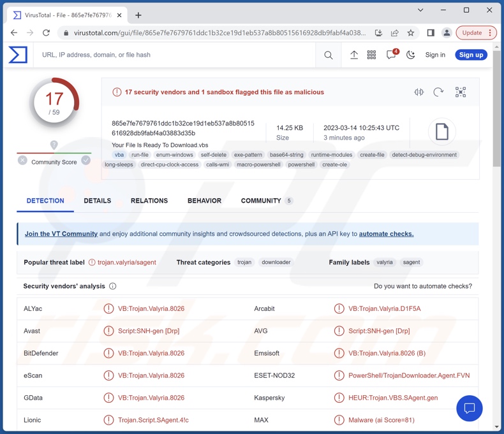
Task: Open the upload file icon
Action: point(354,55)
